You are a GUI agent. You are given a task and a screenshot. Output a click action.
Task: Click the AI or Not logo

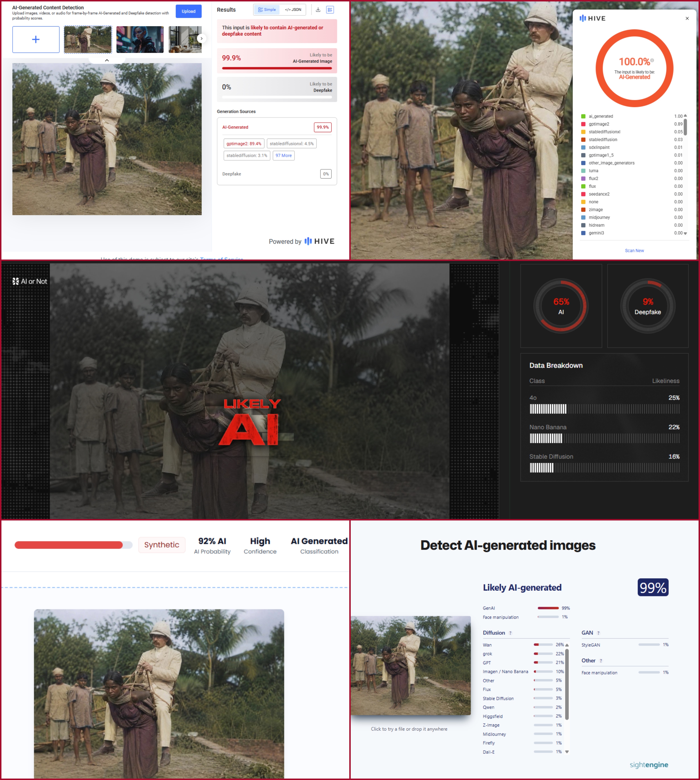[x=30, y=281]
